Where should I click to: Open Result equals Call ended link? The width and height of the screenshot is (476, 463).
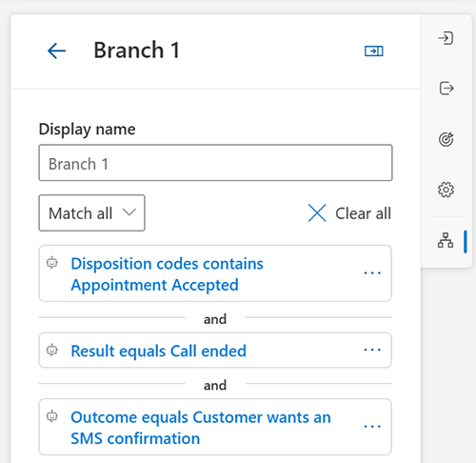tap(158, 351)
